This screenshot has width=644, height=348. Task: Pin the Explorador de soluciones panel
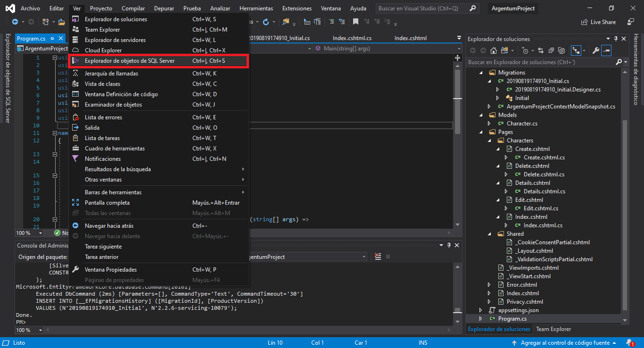616,39
